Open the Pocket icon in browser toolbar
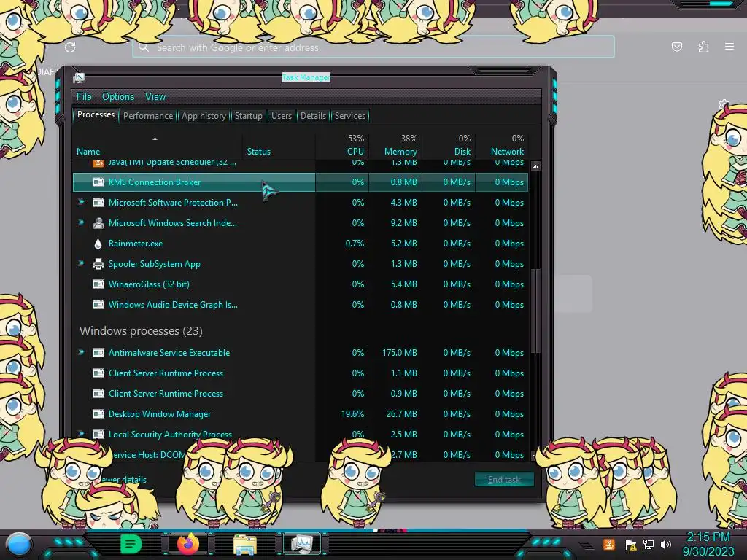This screenshot has width=747, height=560. (x=676, y=47)
